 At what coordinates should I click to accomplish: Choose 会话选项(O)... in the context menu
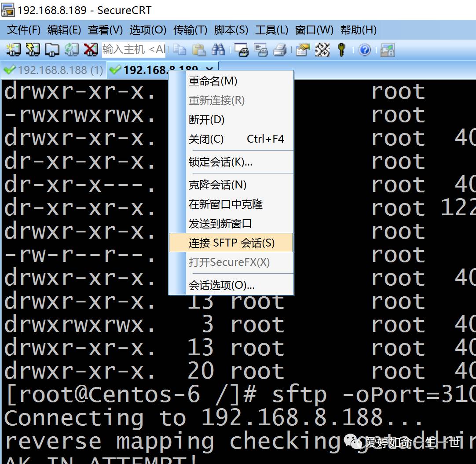click(x=231, y=285)
